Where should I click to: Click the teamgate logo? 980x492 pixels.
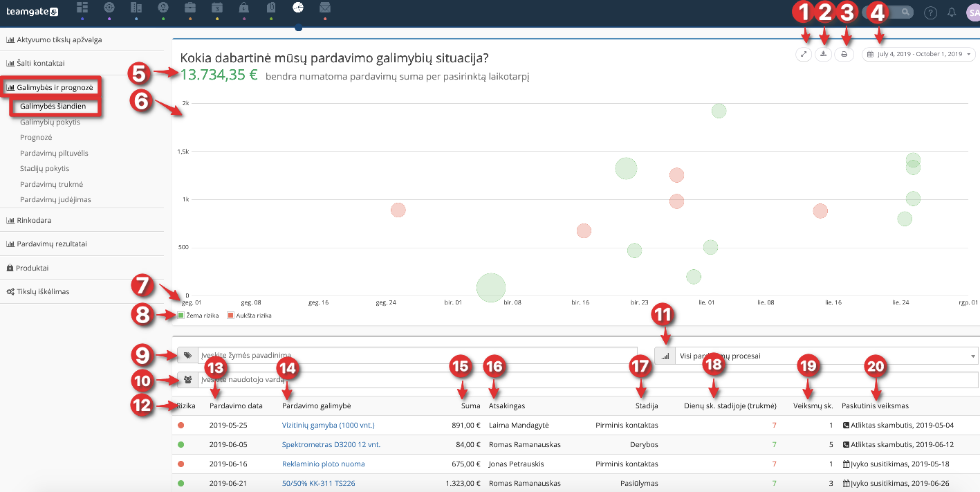pos(32,11)
